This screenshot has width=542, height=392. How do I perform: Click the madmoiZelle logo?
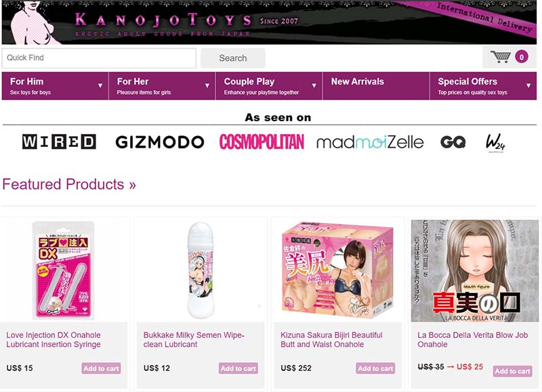click(x=370, y=142)
